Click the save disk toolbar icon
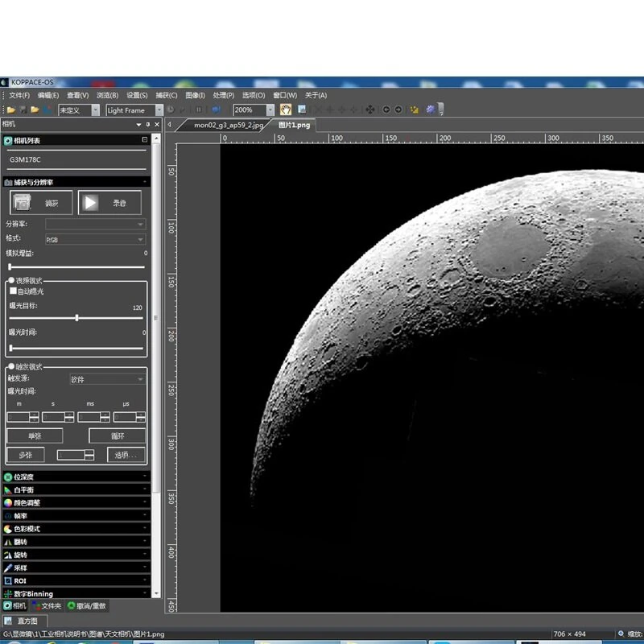Viewport: 644px width, 644px height. [23, 110]
